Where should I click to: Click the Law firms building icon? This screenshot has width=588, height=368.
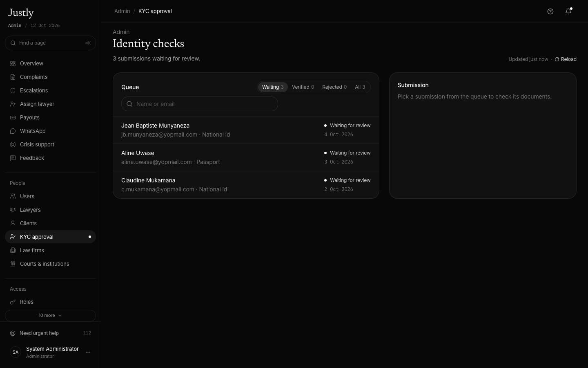(13, 250)
